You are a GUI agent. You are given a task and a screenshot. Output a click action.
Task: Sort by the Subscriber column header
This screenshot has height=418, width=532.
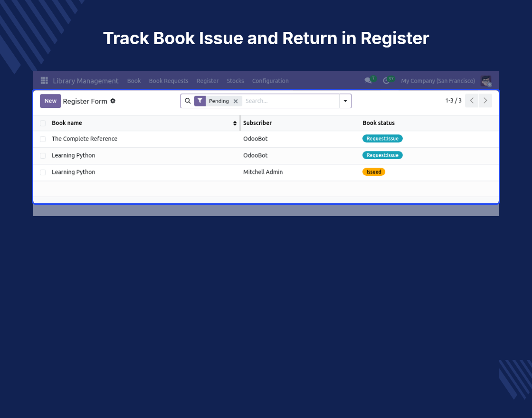(x=257, y=123)
